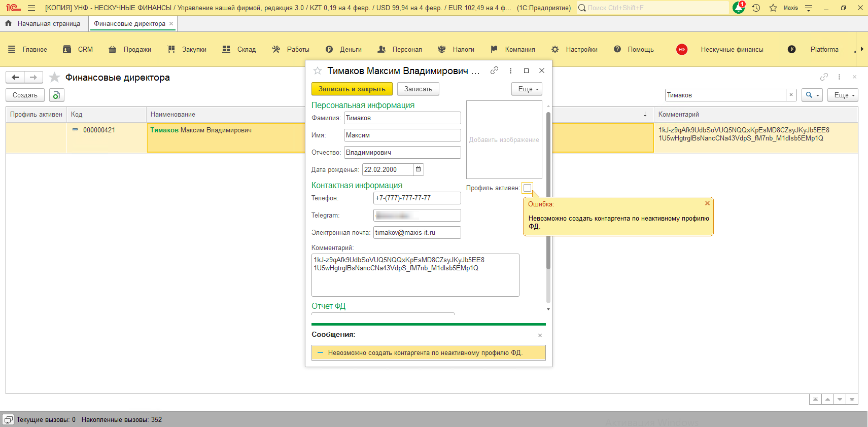
Task: Copy link to Тимаков record icon
Action: pos(494,70)
